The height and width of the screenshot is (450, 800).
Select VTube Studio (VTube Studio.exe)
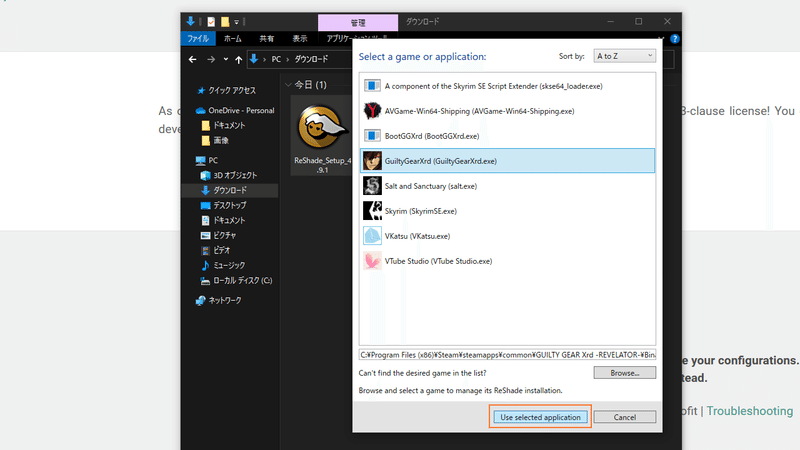click(x=507, y=261)
